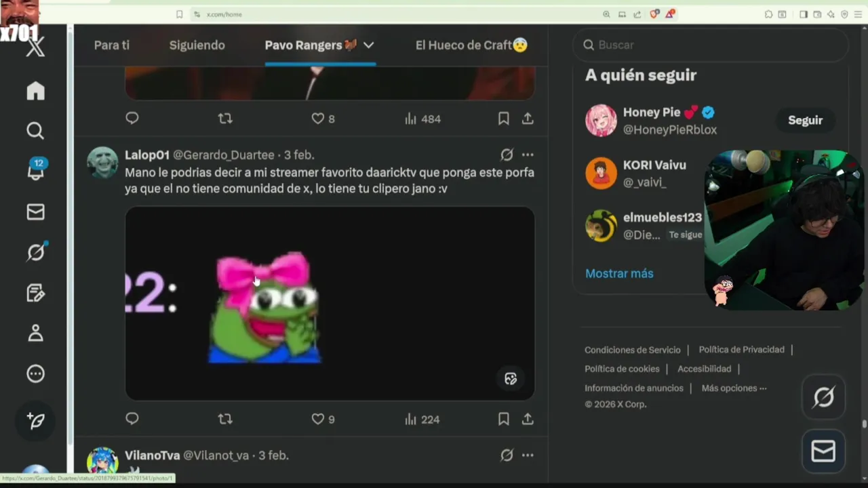Open Lalop01's profile avatar
The height and width of the screenshot is (488, 868).
[102, 163]
